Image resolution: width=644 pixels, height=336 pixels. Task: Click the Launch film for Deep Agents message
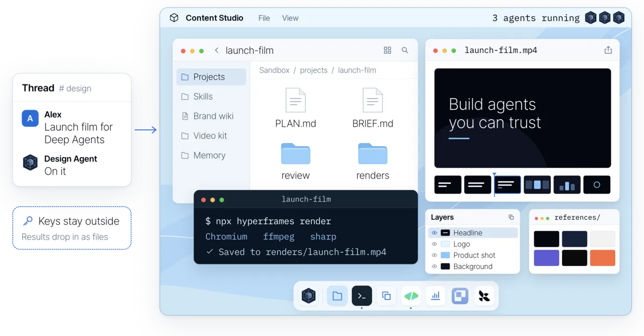[x=78, y=133]
